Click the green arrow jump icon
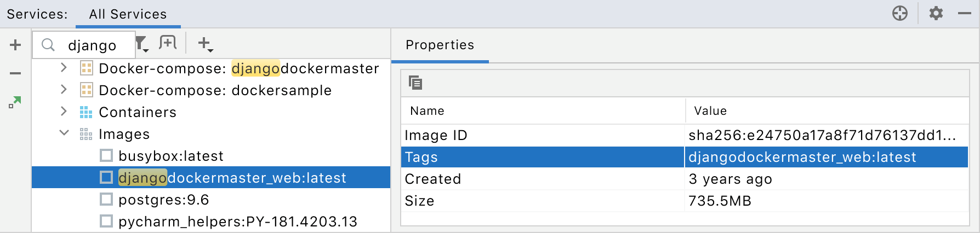Image resolution: width=980 pixels, height=233 pixels. pyautogui.click(x=15, y=102)
